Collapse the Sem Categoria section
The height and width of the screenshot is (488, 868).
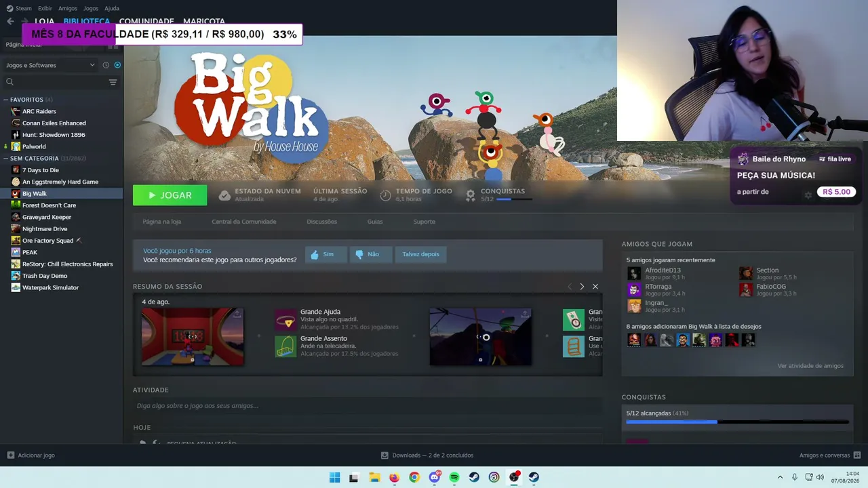tap(6, 159)
